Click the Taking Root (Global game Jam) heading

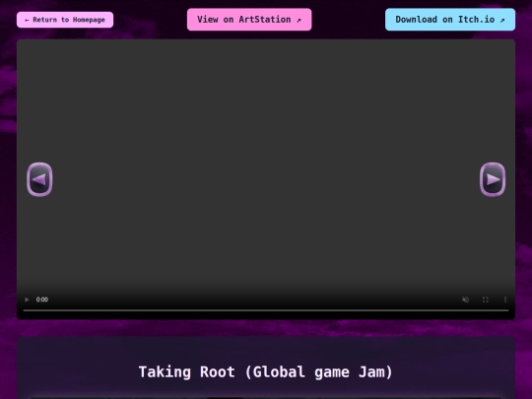coord(266,371)
